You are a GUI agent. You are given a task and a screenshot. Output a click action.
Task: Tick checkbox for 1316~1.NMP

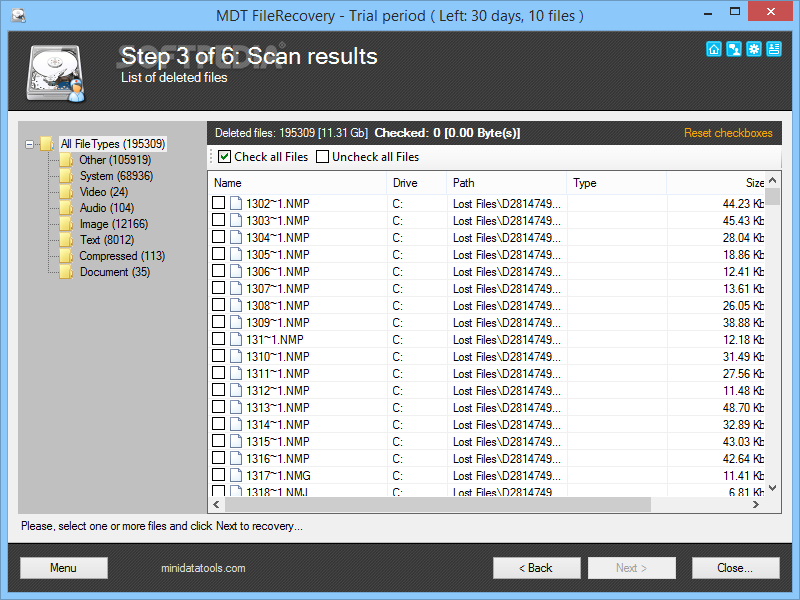coord(218,458)
